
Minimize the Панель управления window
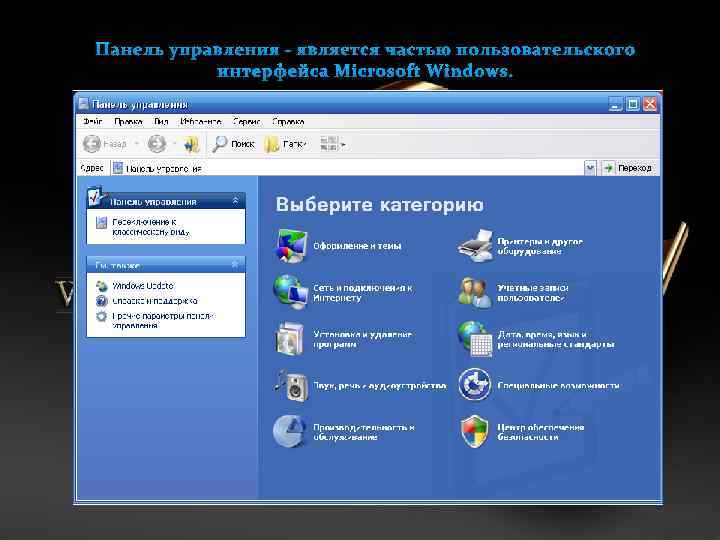(615, 104)
